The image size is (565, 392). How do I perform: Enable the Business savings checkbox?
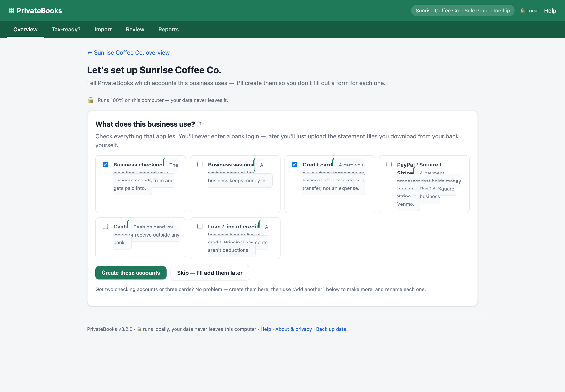point(200,165)
